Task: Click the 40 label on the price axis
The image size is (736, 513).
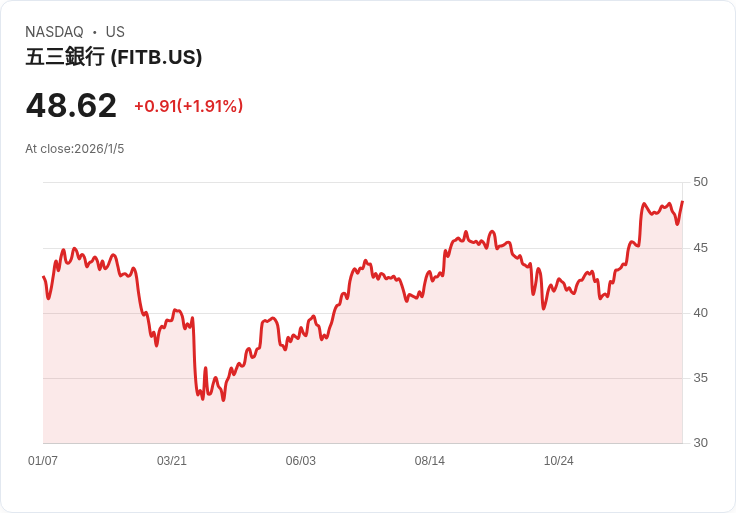Action: tap(700, 313)
